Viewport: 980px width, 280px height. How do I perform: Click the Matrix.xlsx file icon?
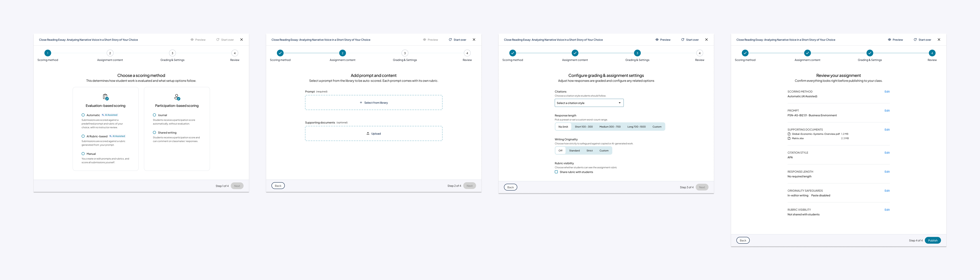[789, 138]
